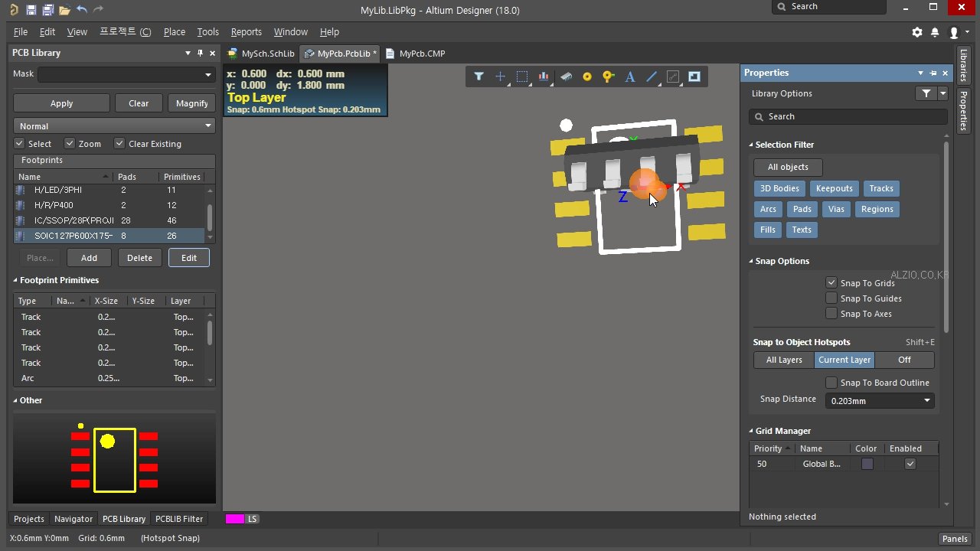Pin the PCB Library panel
Viewport: 980px width, 551px height.
point(201,53)
